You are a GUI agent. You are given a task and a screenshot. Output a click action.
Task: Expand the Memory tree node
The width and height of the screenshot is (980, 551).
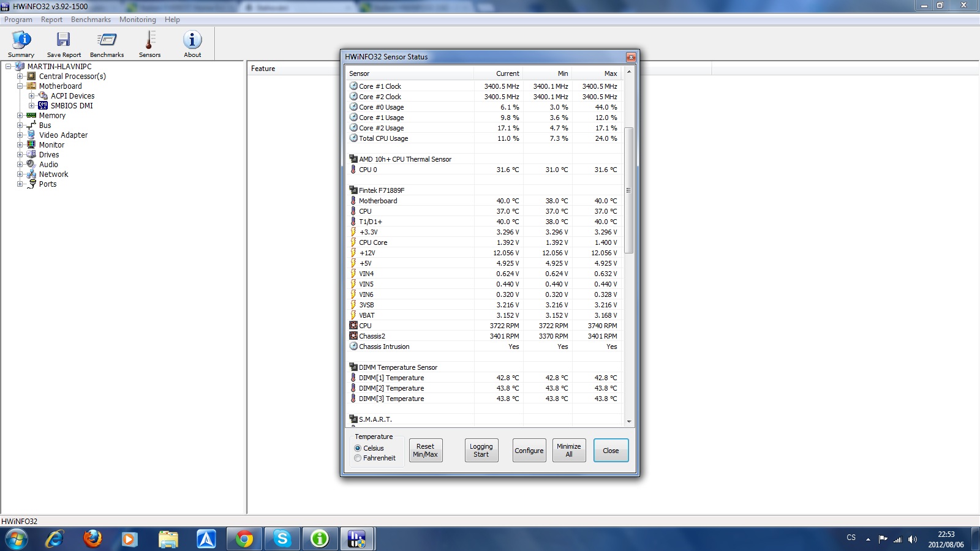pyautogui.click(x=20, y=115)
